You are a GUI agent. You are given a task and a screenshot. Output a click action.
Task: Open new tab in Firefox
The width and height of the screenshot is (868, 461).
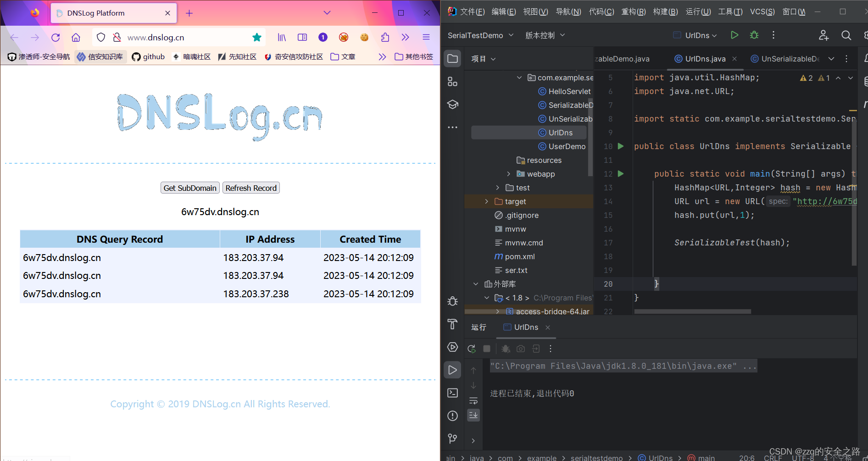tap(189, 13)
